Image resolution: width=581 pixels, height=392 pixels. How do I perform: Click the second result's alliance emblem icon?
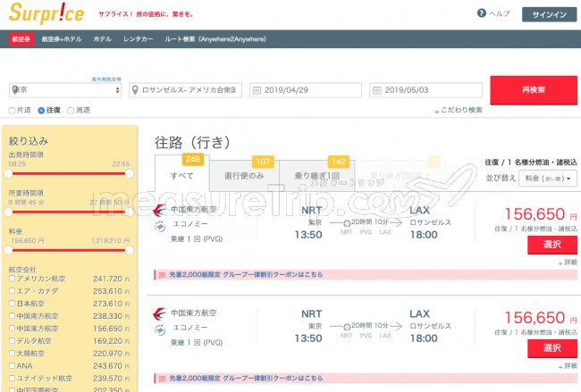click(x=160, y=329)
